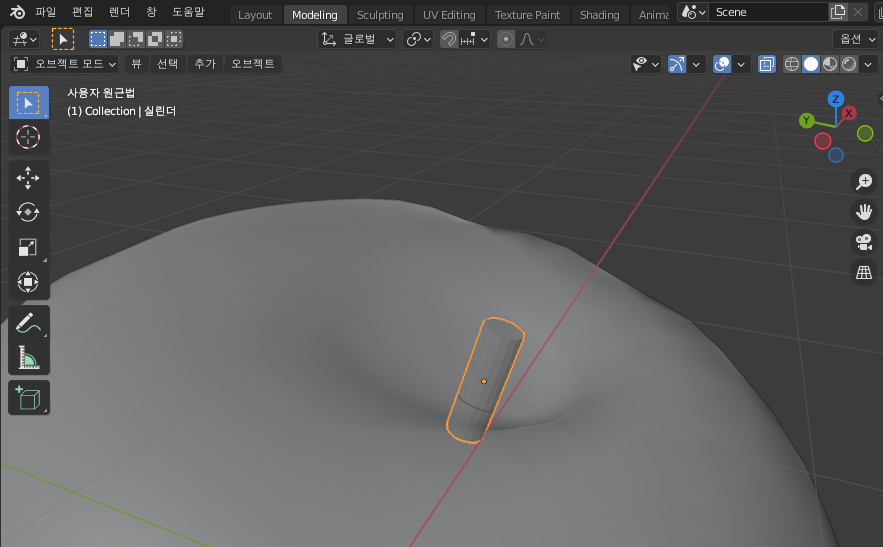Select the Annotate tool
Viewport: 883px width, 547px height.
pyautogui.click(x=28, y=323)
